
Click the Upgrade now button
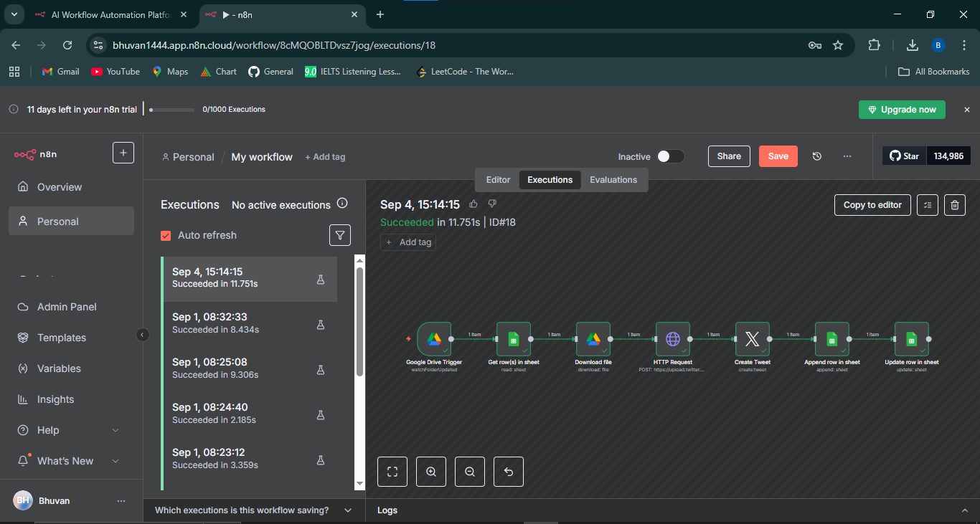coord(902,110)
